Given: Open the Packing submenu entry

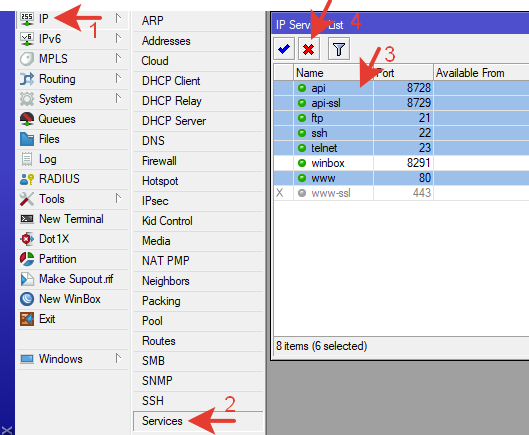Looking at the screenshot, I should (198, 301).
